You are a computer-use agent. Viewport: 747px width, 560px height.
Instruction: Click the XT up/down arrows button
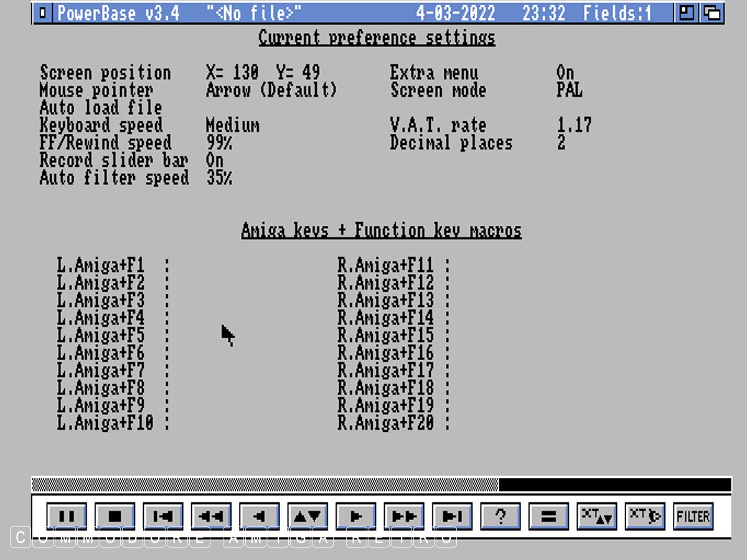[597, 516]
